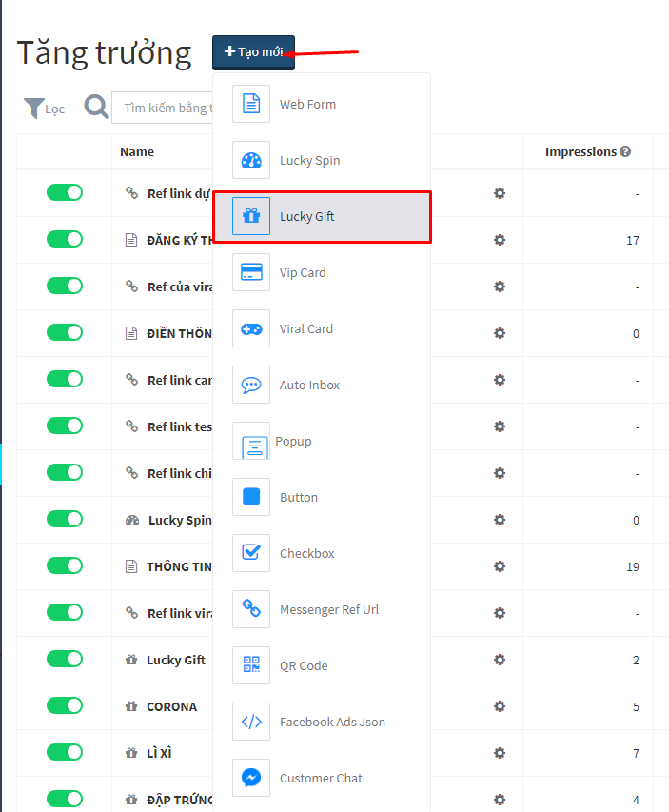The height and width of the screenshot is (812, 669).
Task: Open settings gear for LÌ XÌ row
Action: [500, 752]
